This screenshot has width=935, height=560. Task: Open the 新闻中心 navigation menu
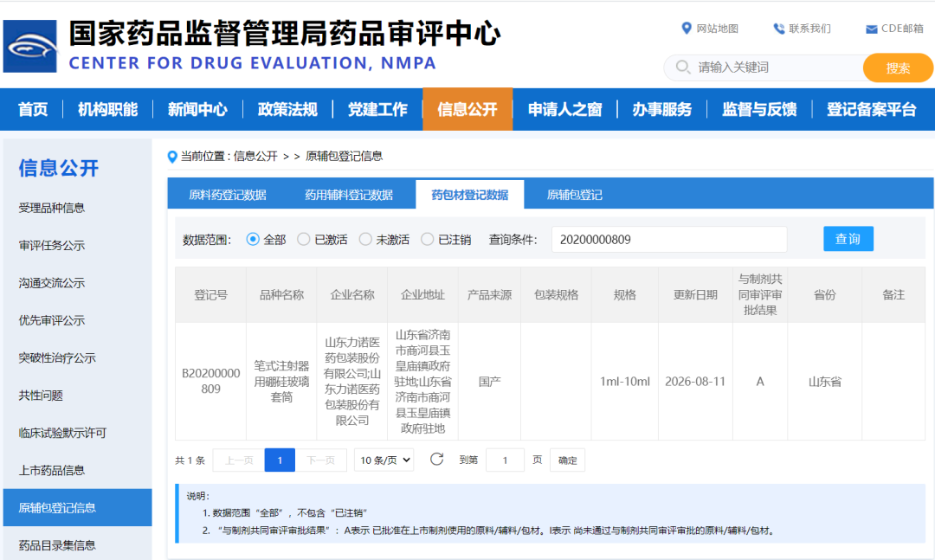[197, 109]
